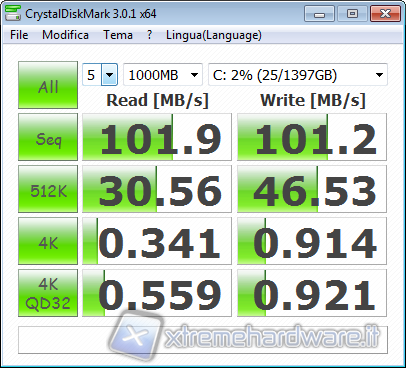Open the test count dropdown showing 5
The width and height of the screenshot is (406, 368).
[x=100, y=75]
